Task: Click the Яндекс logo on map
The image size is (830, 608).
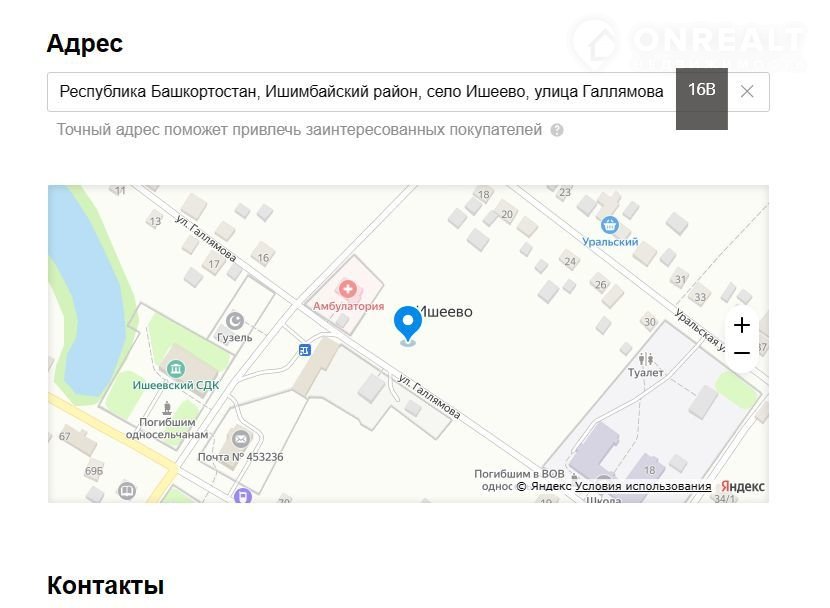Action: [742, 487]
